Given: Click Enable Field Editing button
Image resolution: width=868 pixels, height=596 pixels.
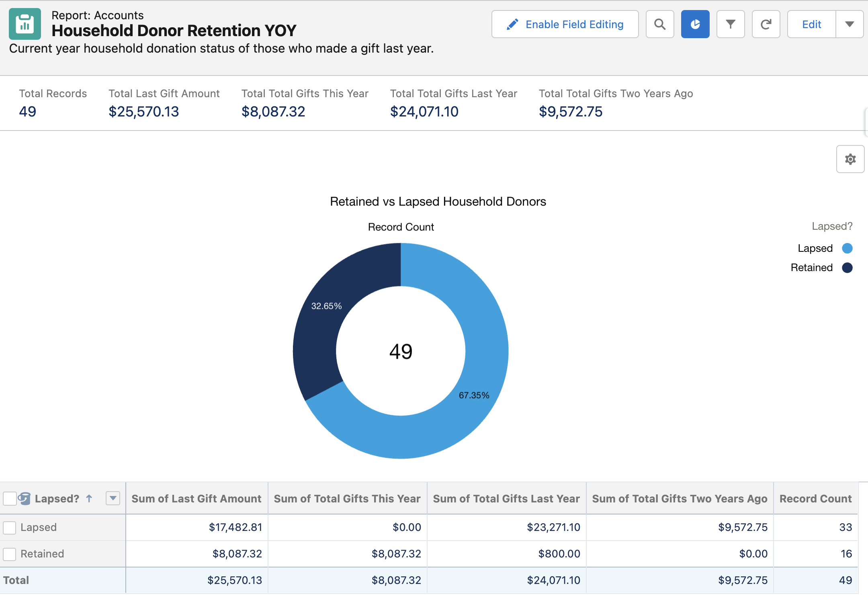Looking at the screenshot, I should coord(565,24).
